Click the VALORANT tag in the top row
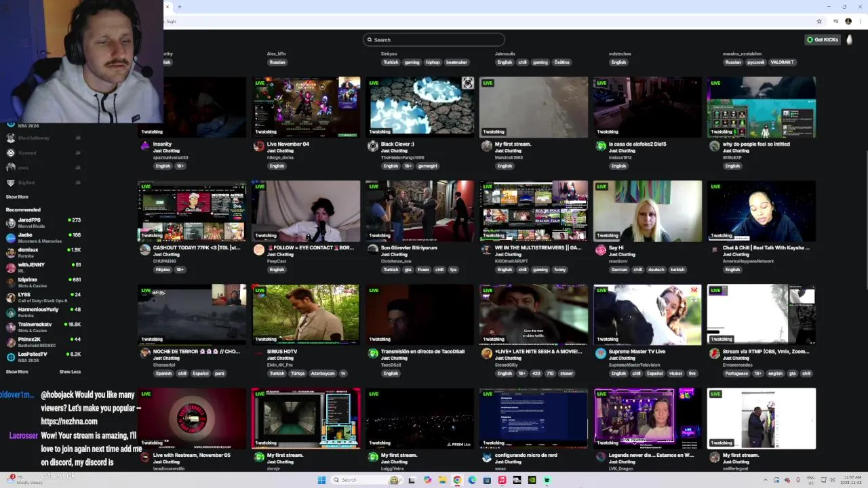 coord(782,62)
